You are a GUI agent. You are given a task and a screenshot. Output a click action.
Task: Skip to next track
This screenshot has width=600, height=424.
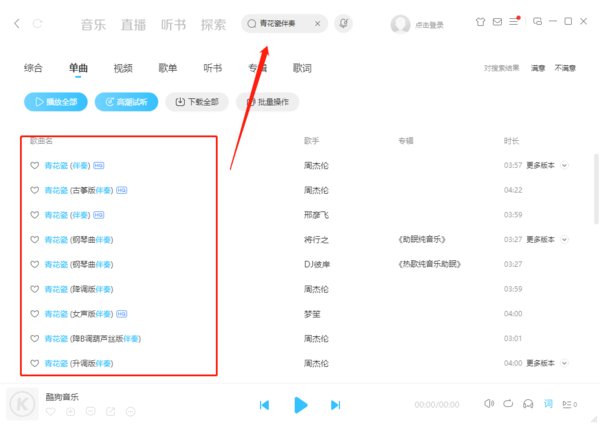coord(336,405)
